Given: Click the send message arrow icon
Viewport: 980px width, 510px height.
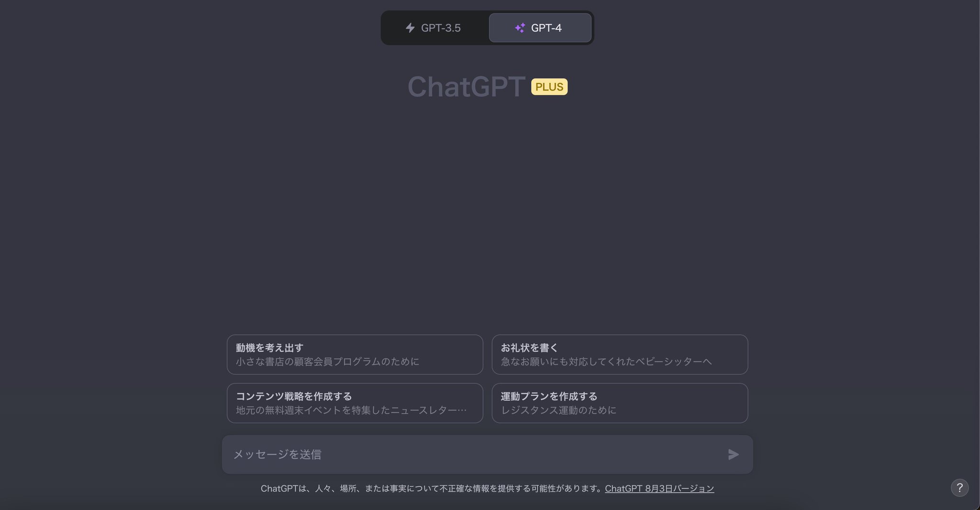Looking at the screenshot, I should [x=733, y=454].
